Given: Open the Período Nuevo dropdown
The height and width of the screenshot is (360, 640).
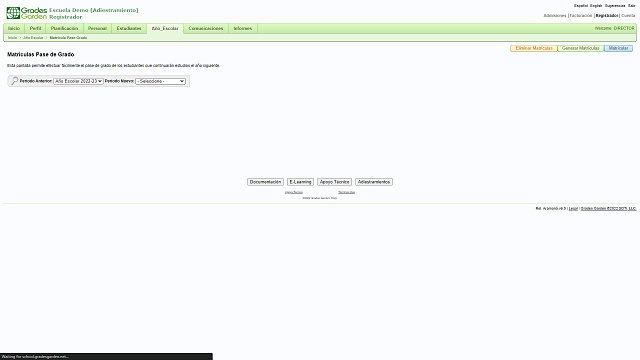Looking at the screenshot, I should point(160,81).
